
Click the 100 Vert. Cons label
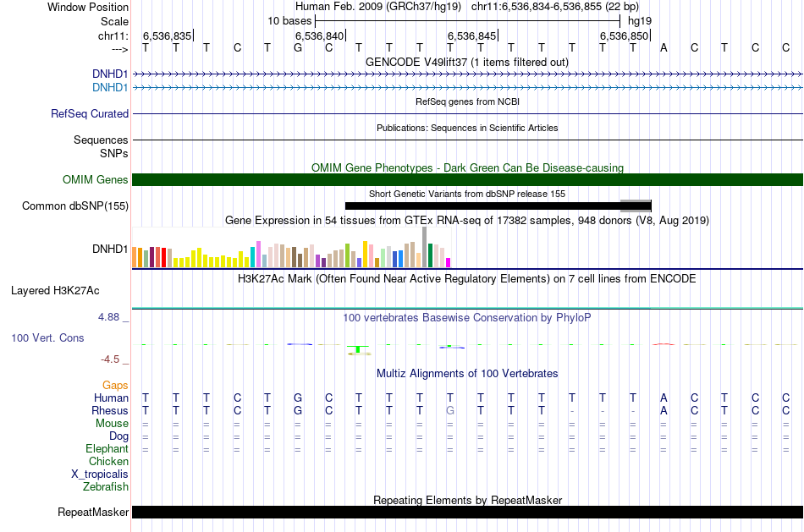pos(47,337)
